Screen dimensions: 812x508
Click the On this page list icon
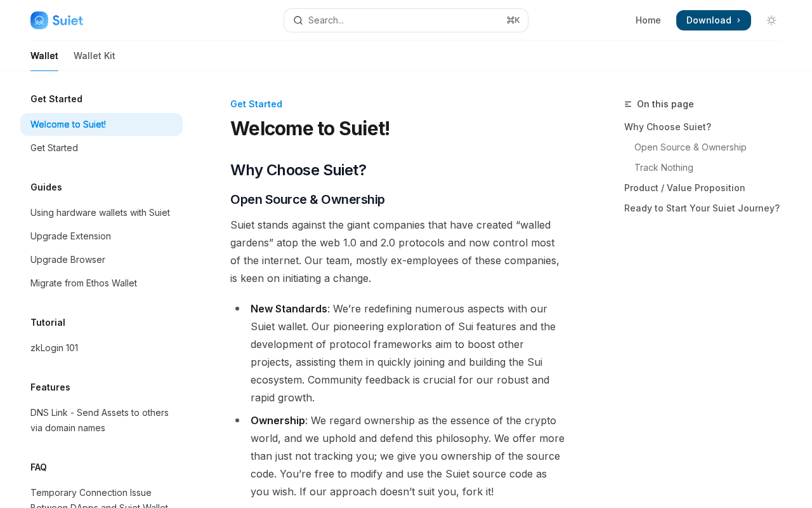click(x=628, y=104)
